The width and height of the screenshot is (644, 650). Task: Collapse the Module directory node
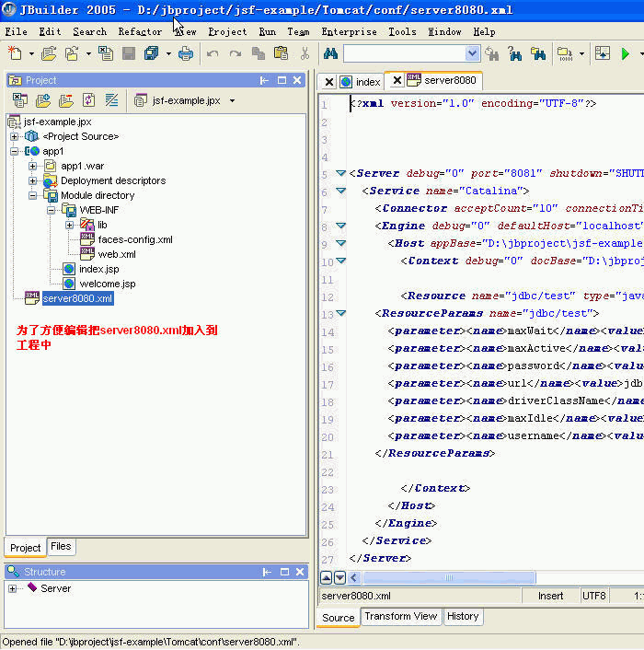(33, 195)
